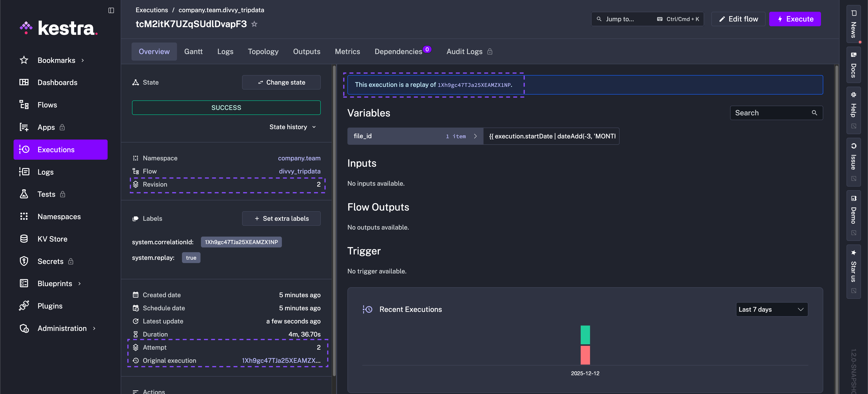This screenshot has height=394, width=868.
Task: Collapse the sidebar with the panel icon
Action: [111, 10]
